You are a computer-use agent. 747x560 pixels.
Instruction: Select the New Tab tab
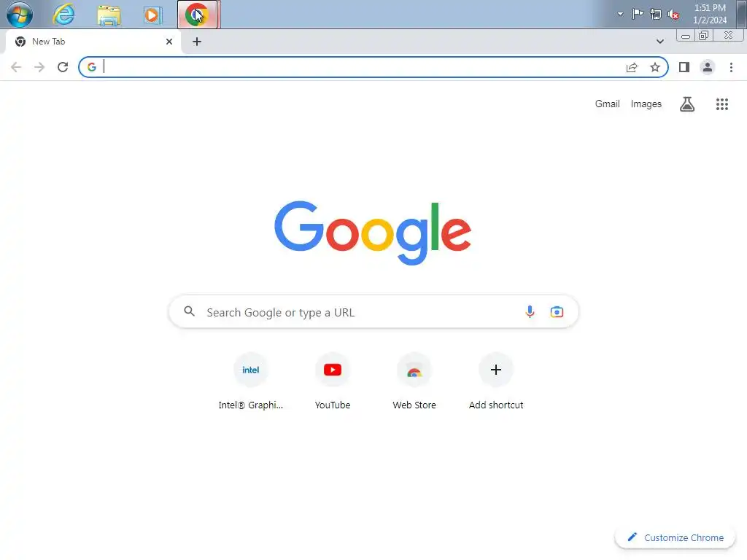(94, 42)
